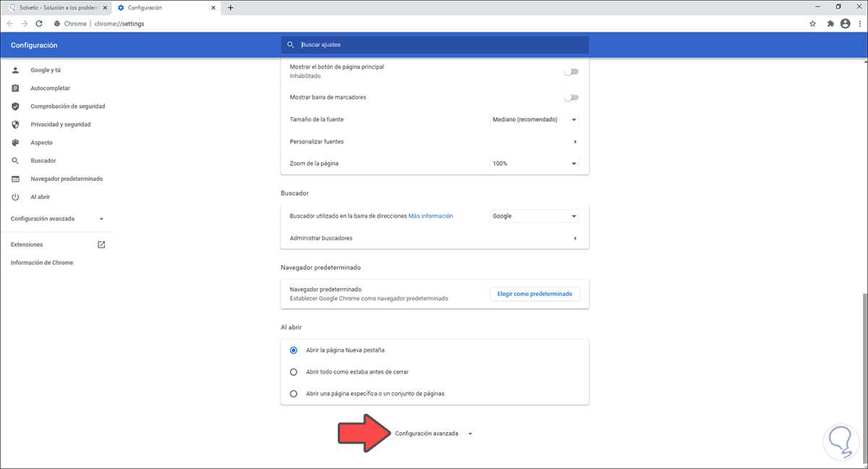Click the Comprobación de seguridad shield icon
This screenshot has height=469, width=868.
point(15,106)
